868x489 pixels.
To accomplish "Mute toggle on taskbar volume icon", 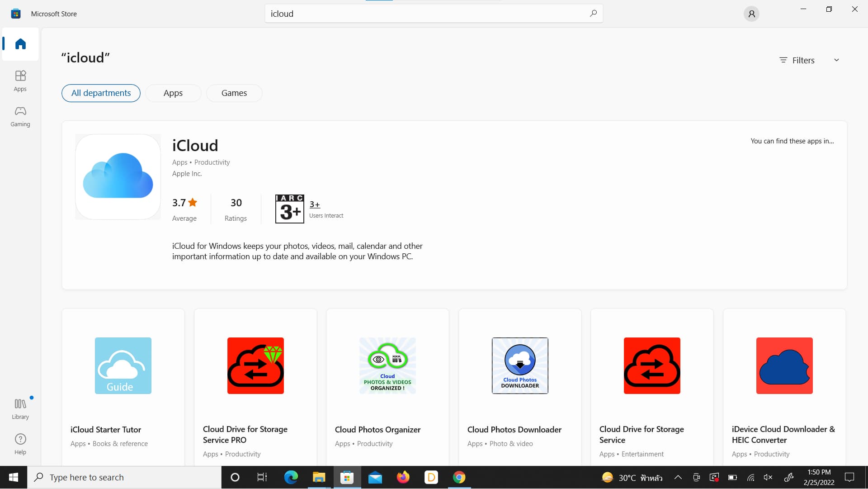I will [x=768, y=477].
